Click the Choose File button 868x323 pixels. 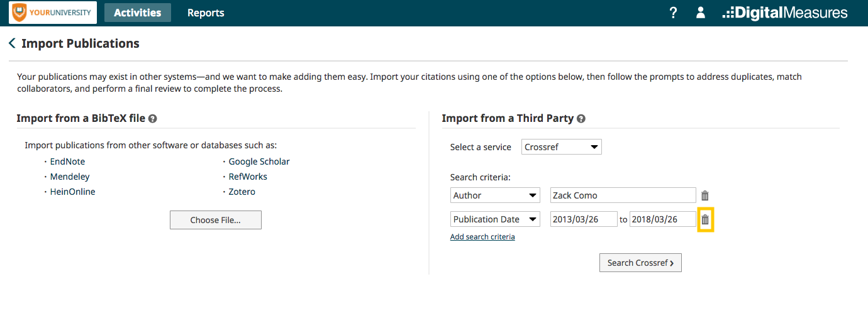pyautogui.click(x=216, y=220)
